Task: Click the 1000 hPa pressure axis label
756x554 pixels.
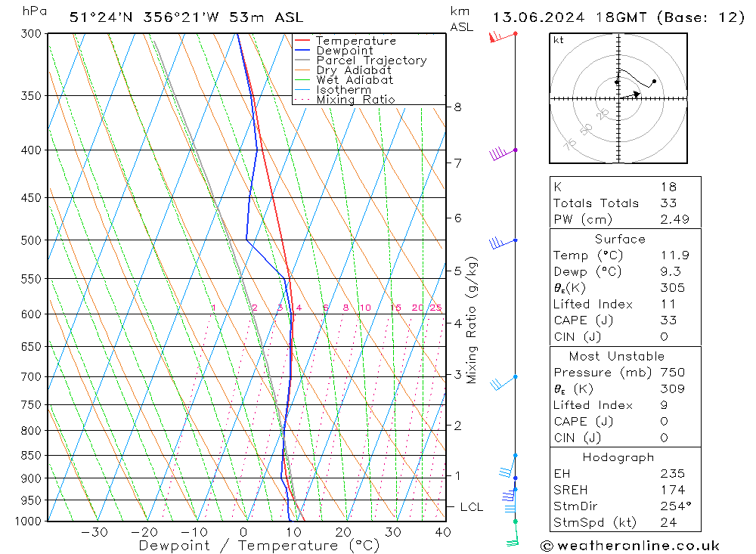Action: point(28,522)
